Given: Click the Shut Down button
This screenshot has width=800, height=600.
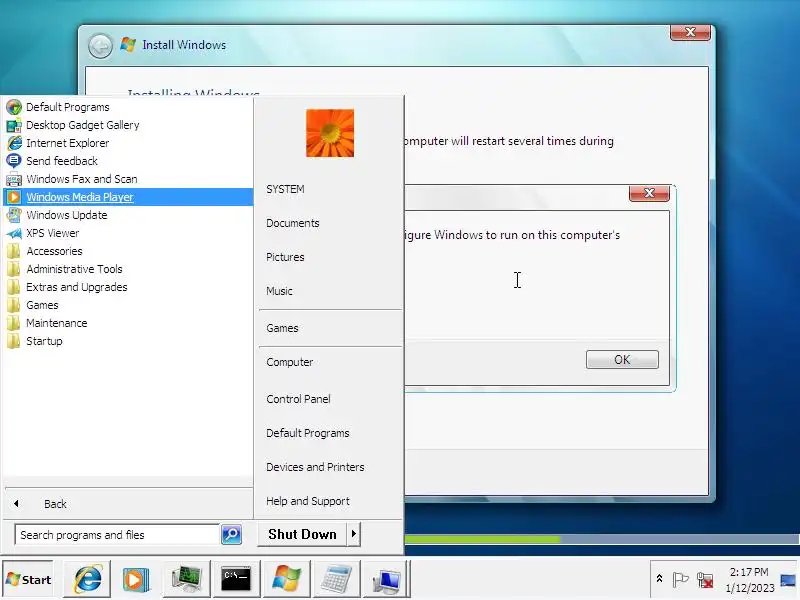Looking at the screenshot, I should pyautogui.click(x=302, y=534).
